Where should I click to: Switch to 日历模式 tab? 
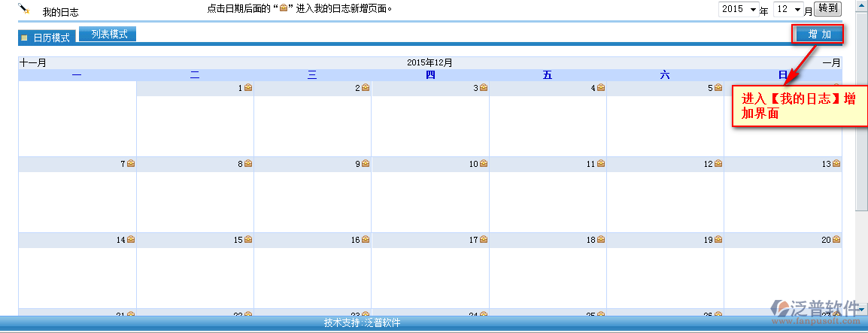[x=47, y=38]
